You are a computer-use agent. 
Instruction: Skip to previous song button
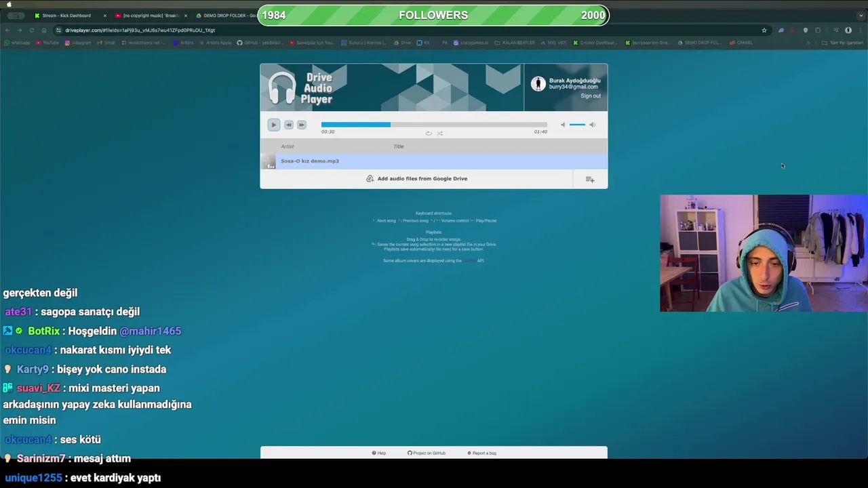tap(288, 125)
